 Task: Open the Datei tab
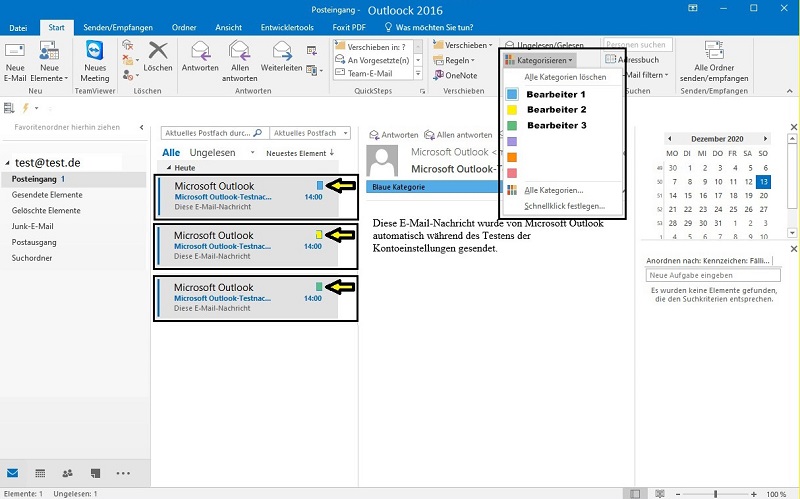(18, 28)
